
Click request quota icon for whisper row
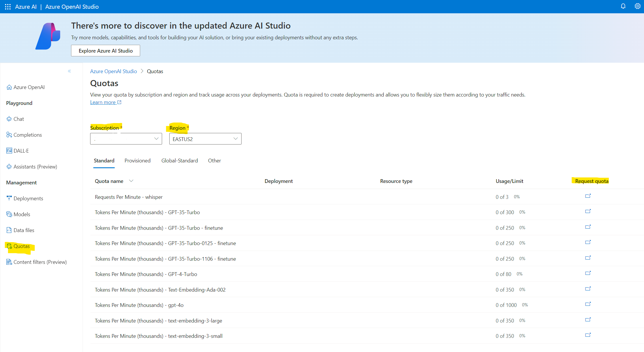[588, 196]
